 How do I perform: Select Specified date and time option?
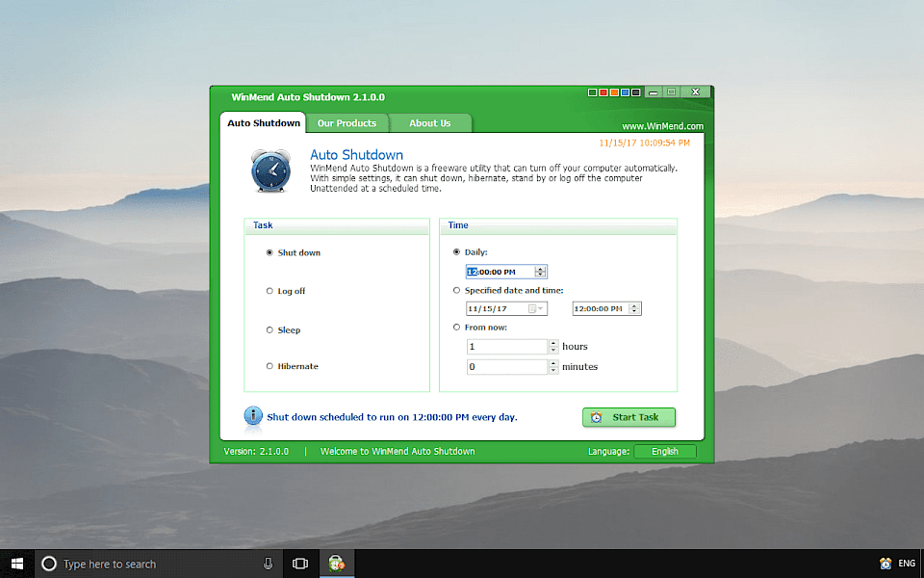[x=508, y=290]
